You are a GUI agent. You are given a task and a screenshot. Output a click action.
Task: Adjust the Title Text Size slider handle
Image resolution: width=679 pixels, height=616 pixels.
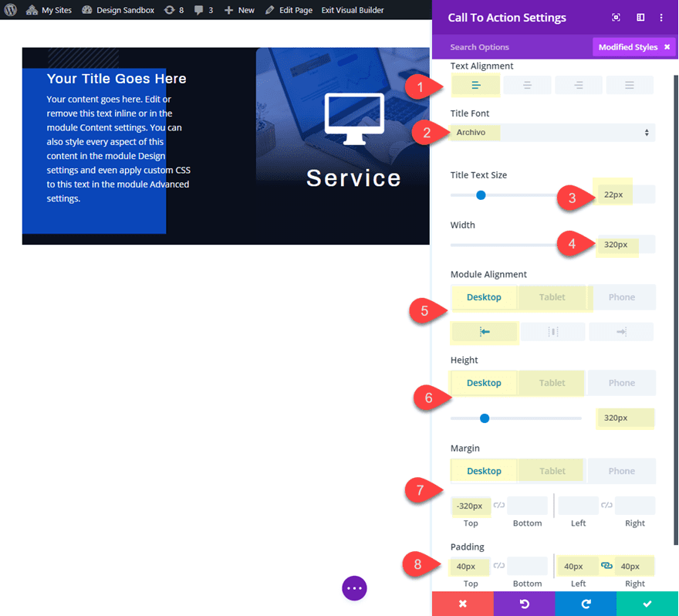481,195
